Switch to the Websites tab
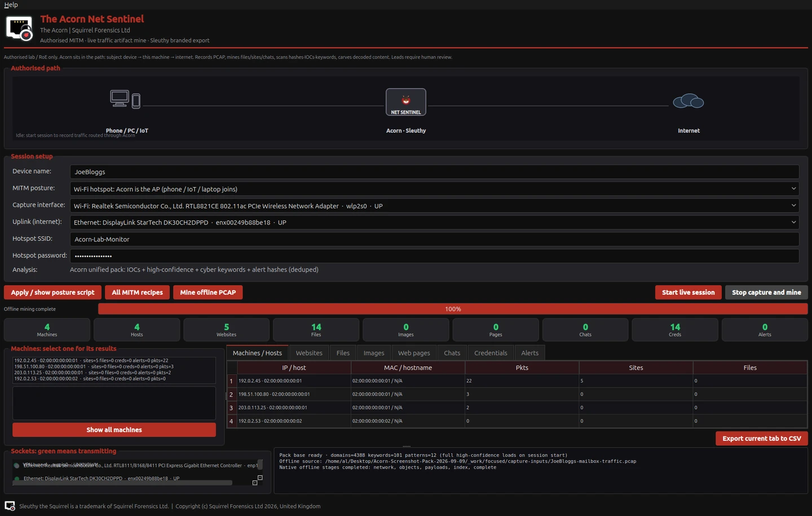Image resolution: width=812 pixels, height=516 pixels. click(309, 353)
